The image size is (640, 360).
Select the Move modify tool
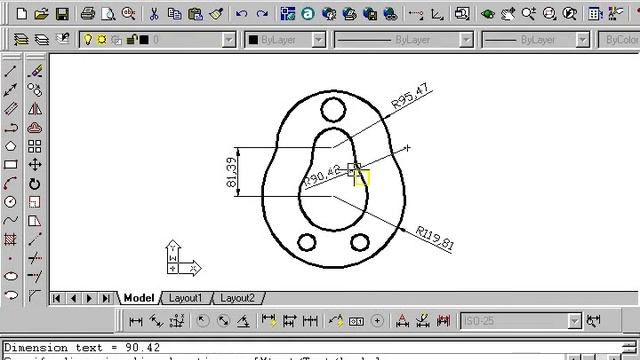click(x=35, y=165)
